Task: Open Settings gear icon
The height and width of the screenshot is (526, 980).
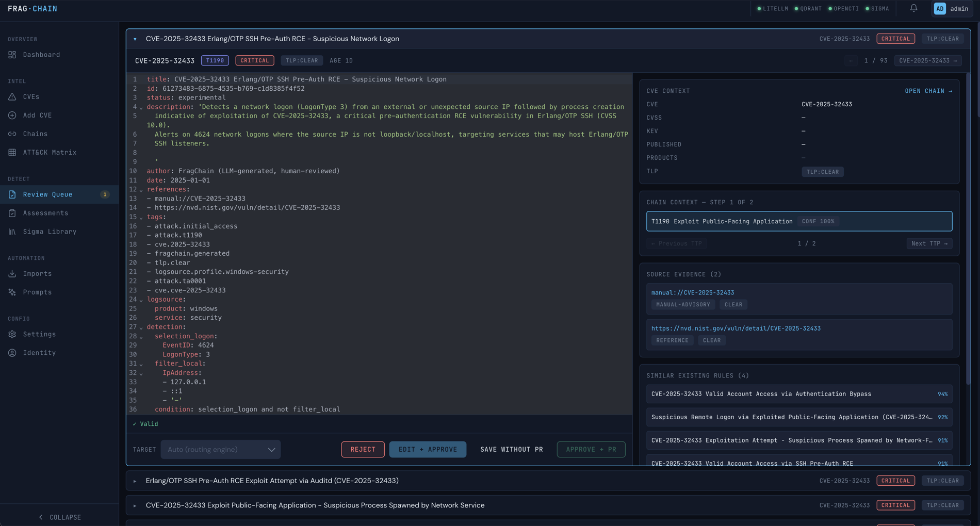Action: click(x=12, y=334)
